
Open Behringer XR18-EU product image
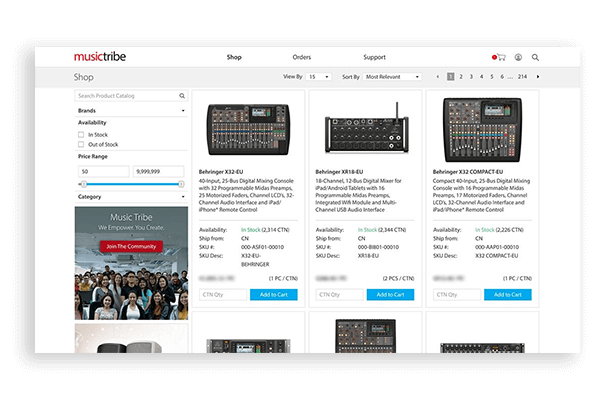366,129
